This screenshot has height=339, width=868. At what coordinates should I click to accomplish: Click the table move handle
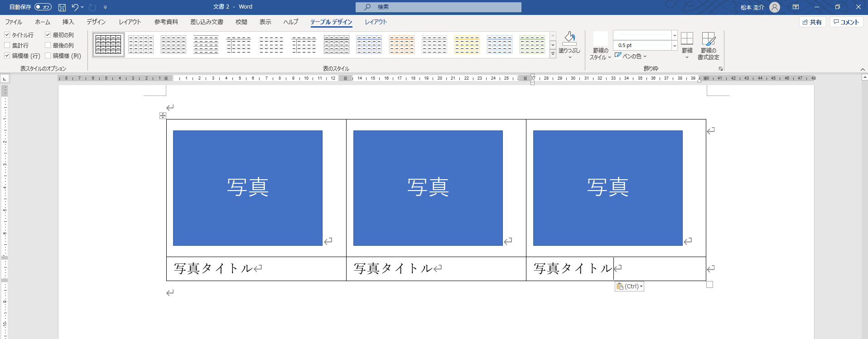[163, 116]
